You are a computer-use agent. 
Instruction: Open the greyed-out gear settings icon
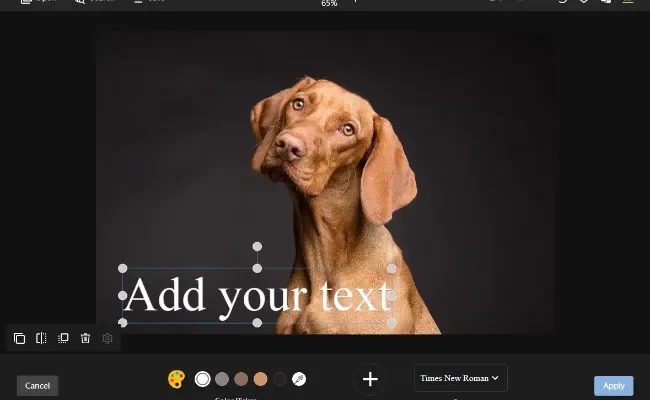pos(107,338)
